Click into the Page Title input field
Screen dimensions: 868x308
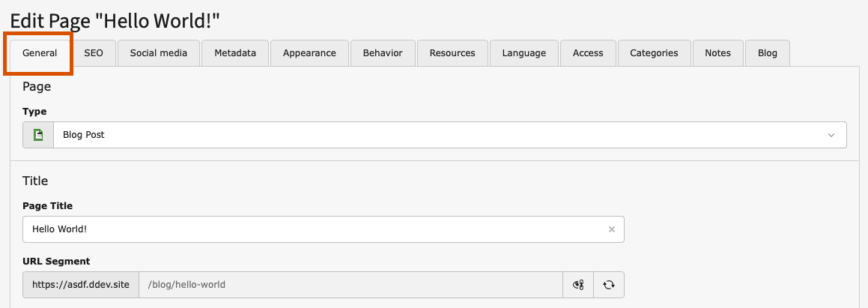(324, 229)
